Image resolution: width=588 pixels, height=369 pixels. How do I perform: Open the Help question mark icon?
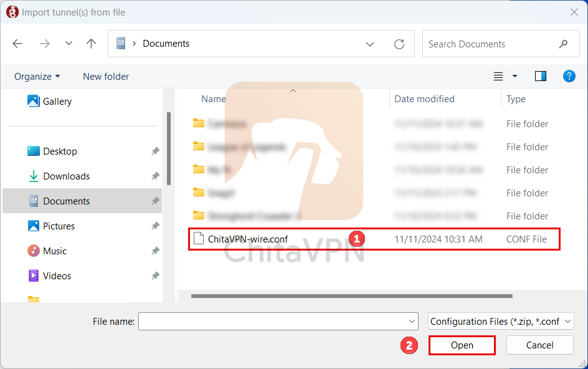point(569,76)
